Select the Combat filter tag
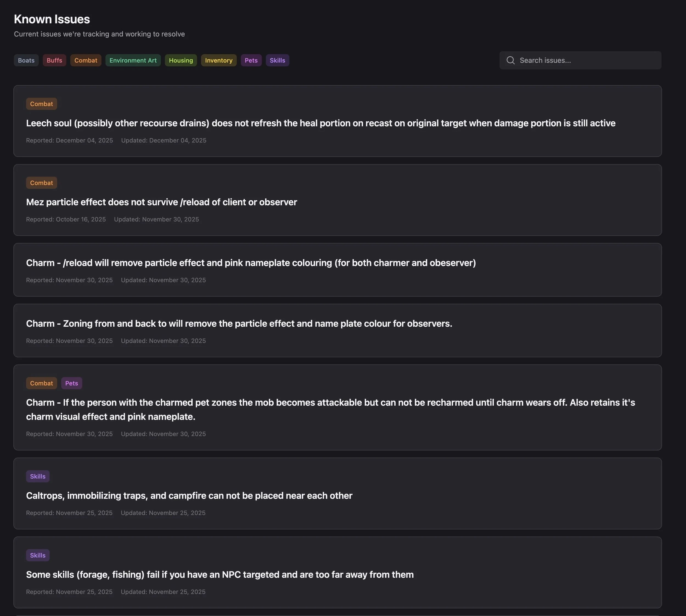The width and height of the screenshot is (686, 616). pyautogui.click(x=86, y=60)
